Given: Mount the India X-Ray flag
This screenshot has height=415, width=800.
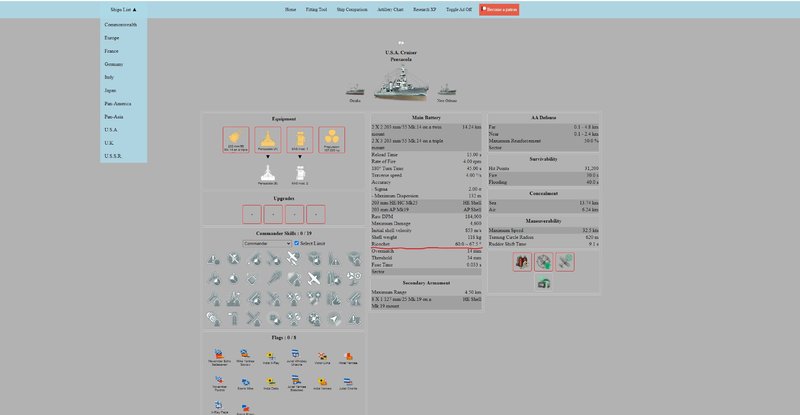Looking at the screenshot, I should [x=270, y=357].
